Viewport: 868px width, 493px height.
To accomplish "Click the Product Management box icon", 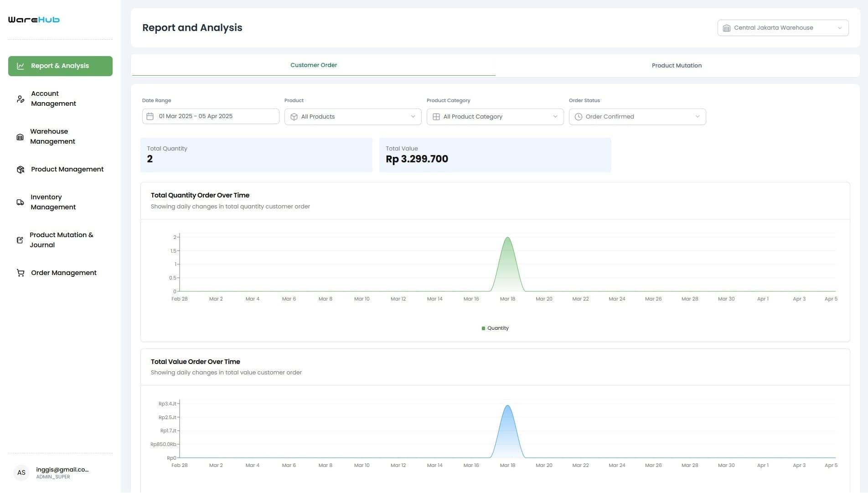I will click(20, 169).
